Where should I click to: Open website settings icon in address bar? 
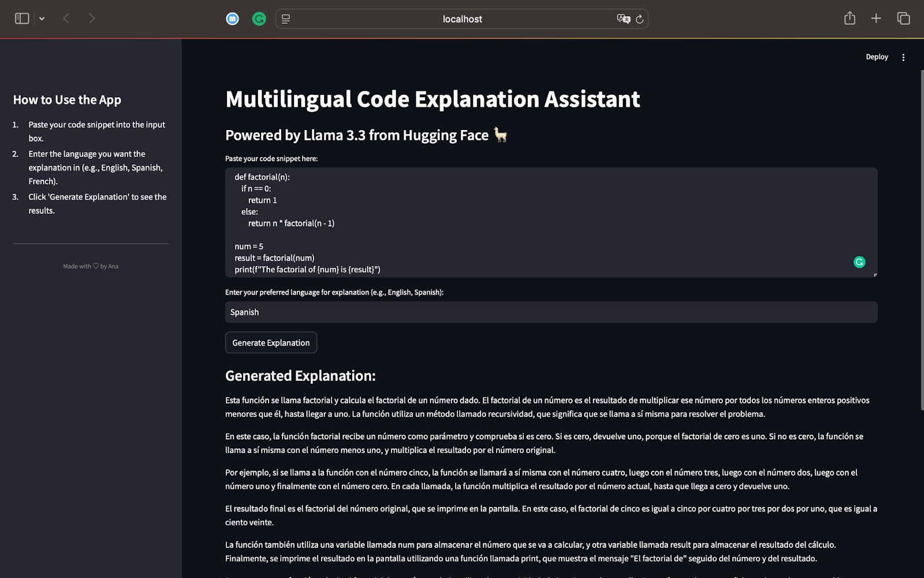285,18
